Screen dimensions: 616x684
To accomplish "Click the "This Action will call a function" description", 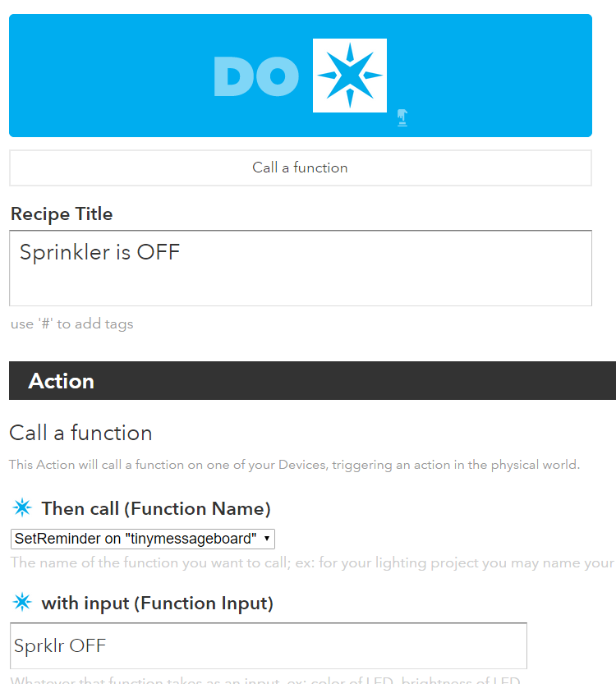I will click(x=294, y=465).
